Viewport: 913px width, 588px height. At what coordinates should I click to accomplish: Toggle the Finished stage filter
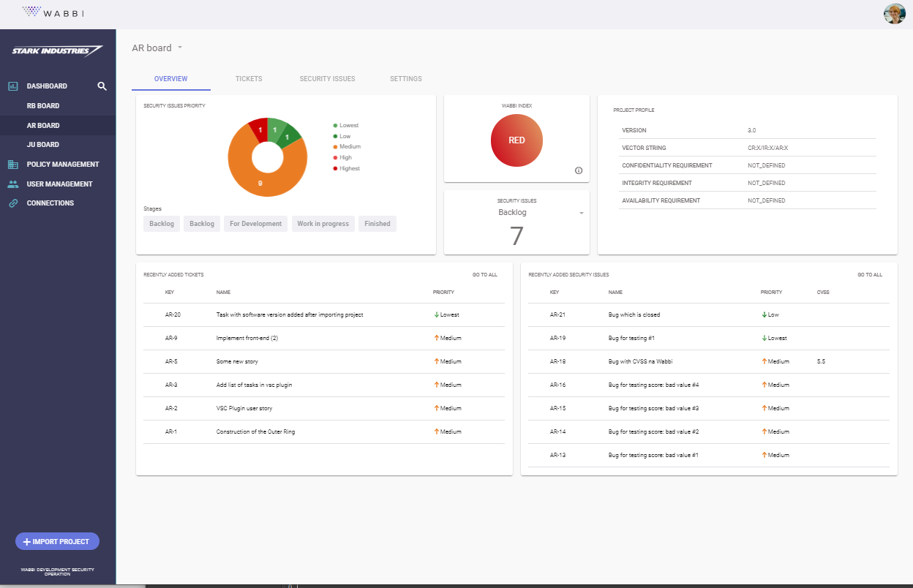pos(377,223)
